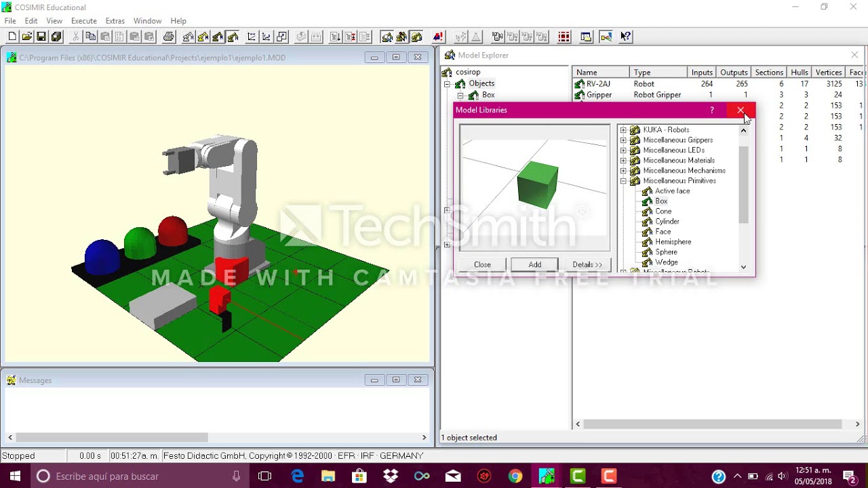The height and width of the screenshot is (488, 868).
Task: Open the View menu
Action: pyautogui.click(x=54, y=21)
